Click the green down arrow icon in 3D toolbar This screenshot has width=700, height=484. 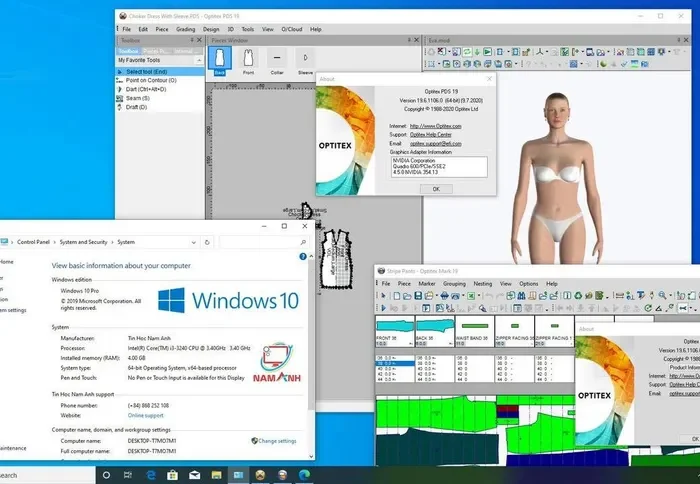477,52
